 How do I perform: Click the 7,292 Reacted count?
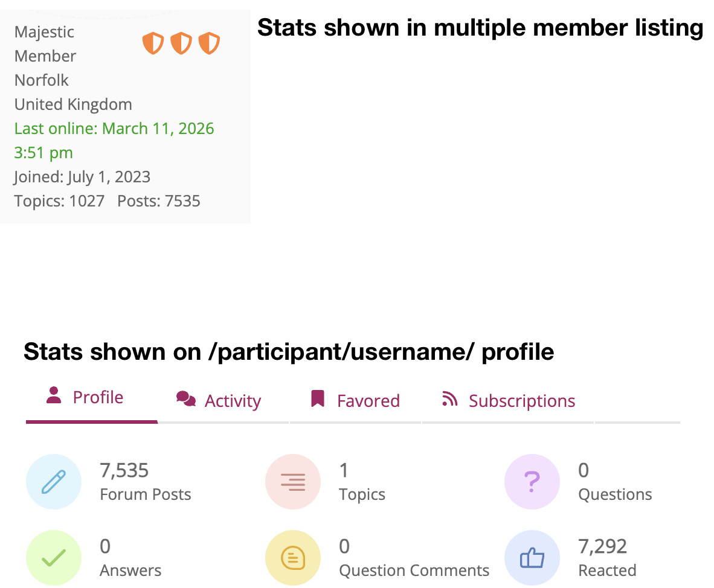click(602, 546)
